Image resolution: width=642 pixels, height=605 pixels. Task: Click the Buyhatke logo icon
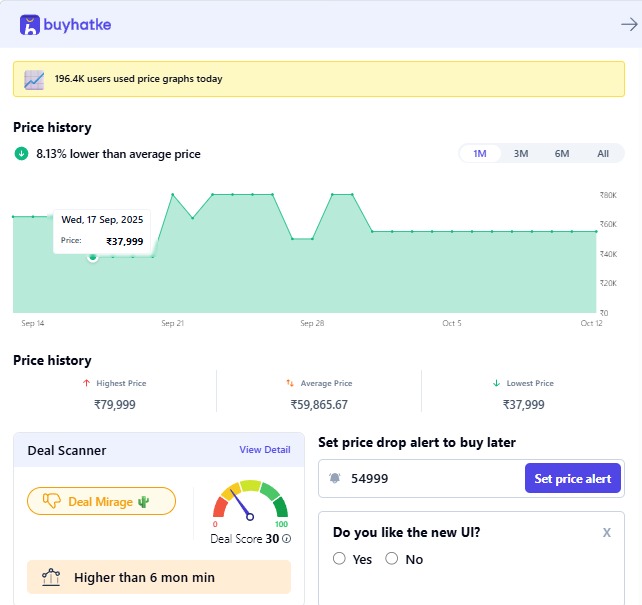pyautogui.click(x=30, y=25)
